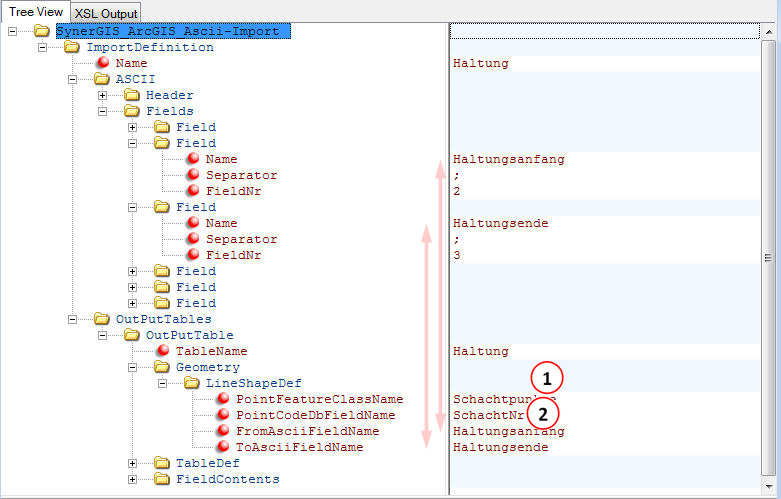Screen dimensions: 781x499
Task: Expand the Header node
Action: (102, 95)
